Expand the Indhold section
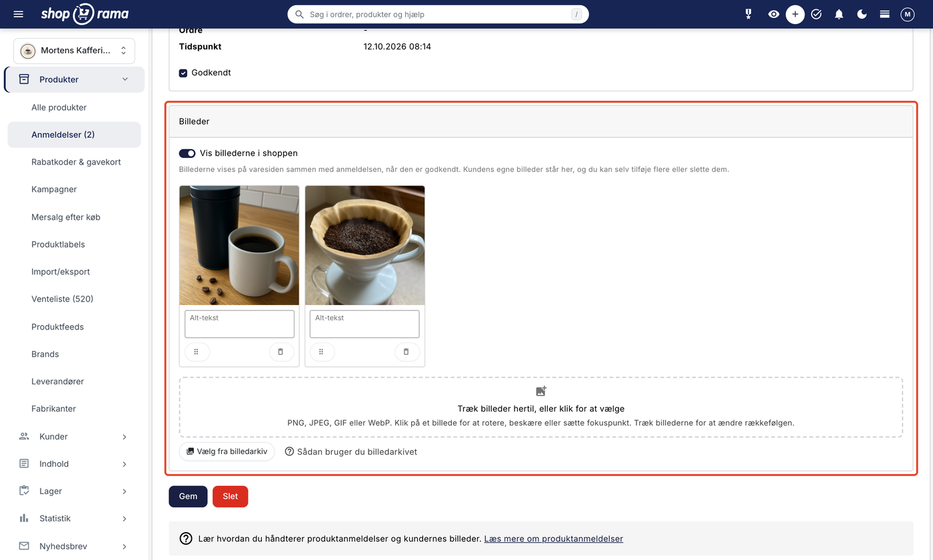Screen dimensions: 933x560 point(124,464)
